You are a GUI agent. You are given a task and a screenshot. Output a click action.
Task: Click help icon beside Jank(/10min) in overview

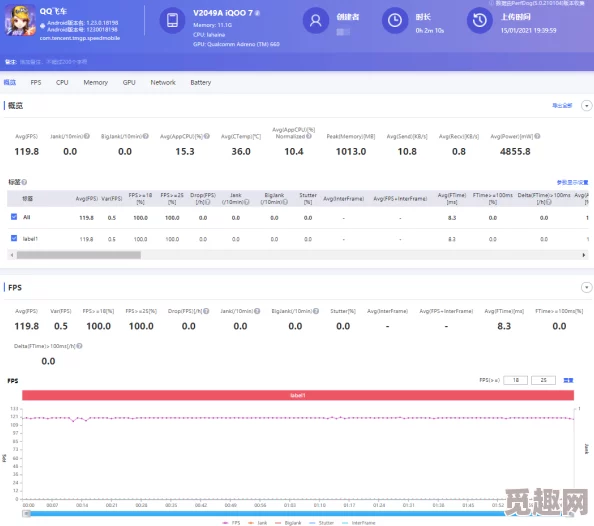87,136
